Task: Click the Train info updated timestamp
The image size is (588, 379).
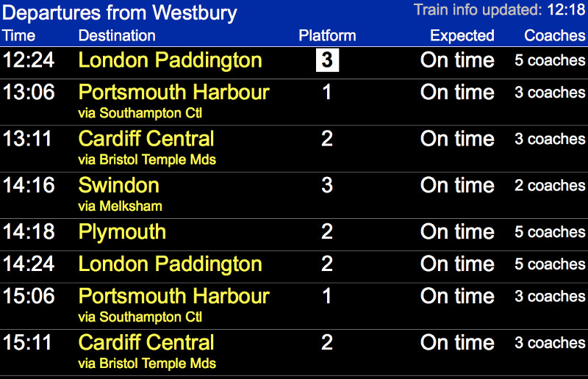Action: point(499,10)
